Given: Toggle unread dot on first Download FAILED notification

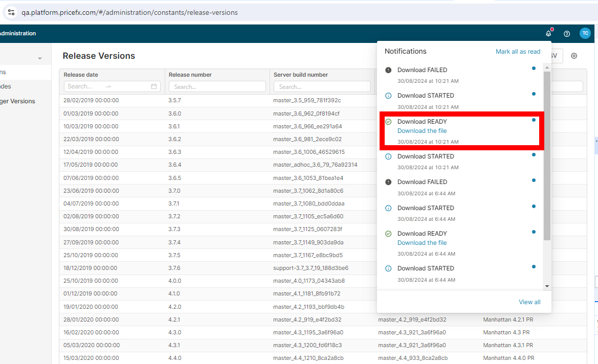Looking at the screenshot, I should [534, 68].
